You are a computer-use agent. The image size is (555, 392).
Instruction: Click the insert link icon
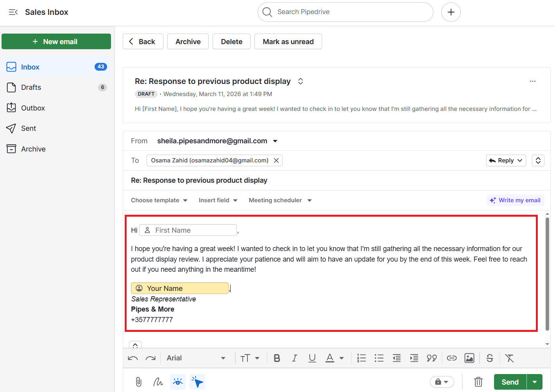click(451, 358)
